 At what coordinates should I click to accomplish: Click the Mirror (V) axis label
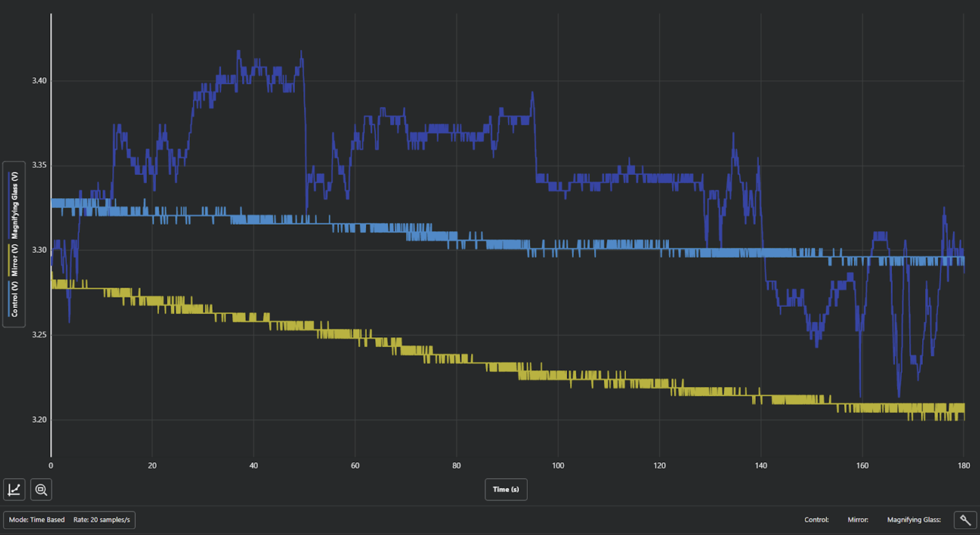pyautogui.click(x=14, y=260)
